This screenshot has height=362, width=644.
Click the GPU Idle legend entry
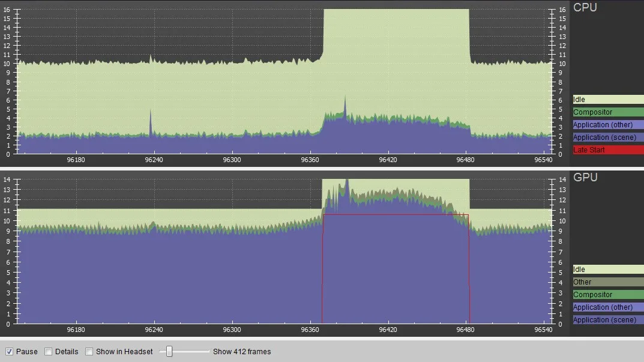[x=608, y=270]
